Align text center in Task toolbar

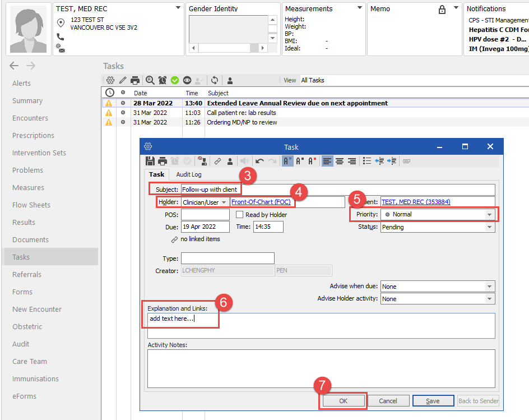(x=339, y=161)
